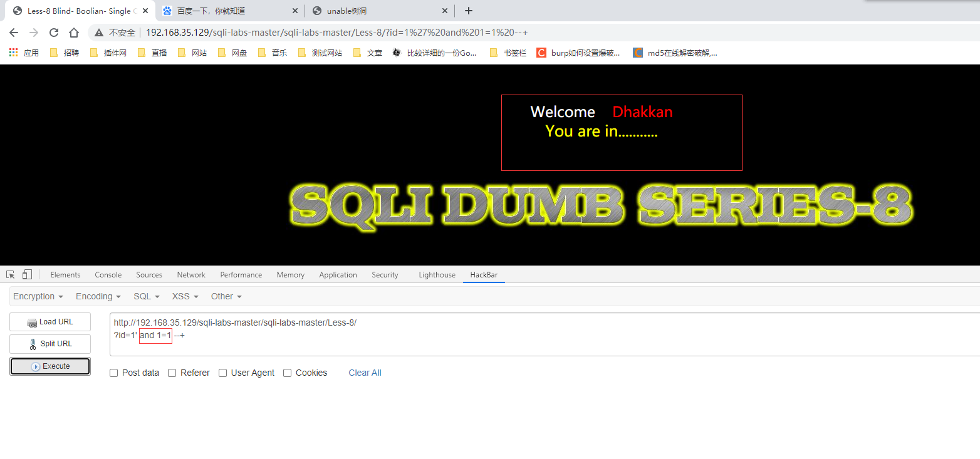This screenshot has height=459, width=980.
Task: Focus the HackBar URL text area
Action: click(545, 334)
